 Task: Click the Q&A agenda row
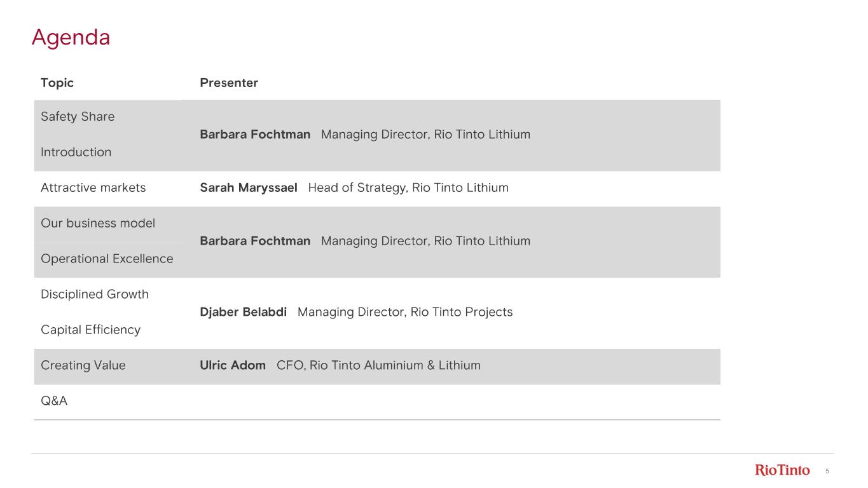(x=54, y=402)
